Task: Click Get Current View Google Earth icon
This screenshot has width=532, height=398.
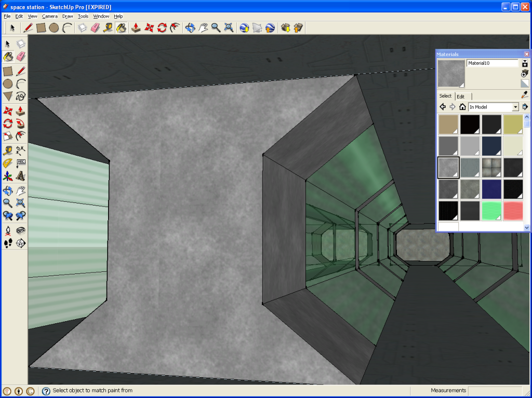Action: coord(244,28)
